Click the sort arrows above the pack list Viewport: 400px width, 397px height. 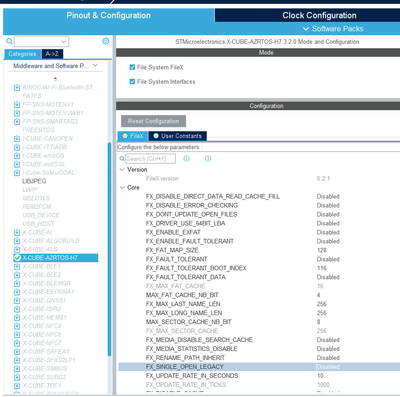click(55, 79)
